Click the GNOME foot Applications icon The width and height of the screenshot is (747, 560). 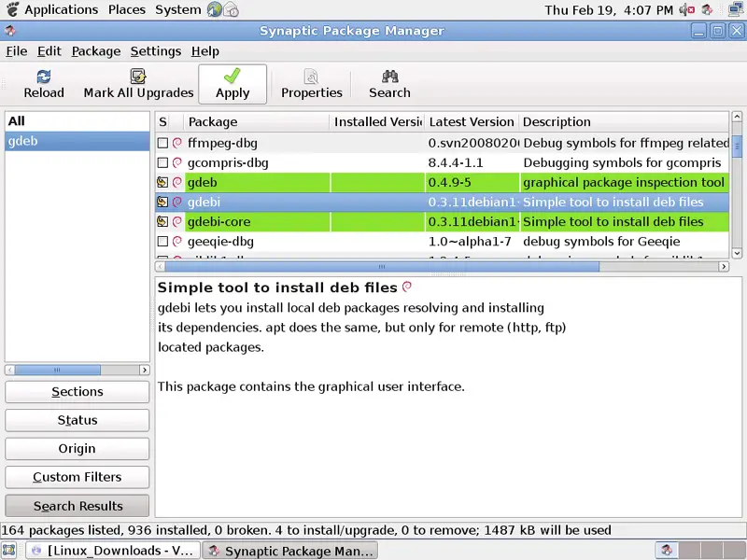pos(13,9)
